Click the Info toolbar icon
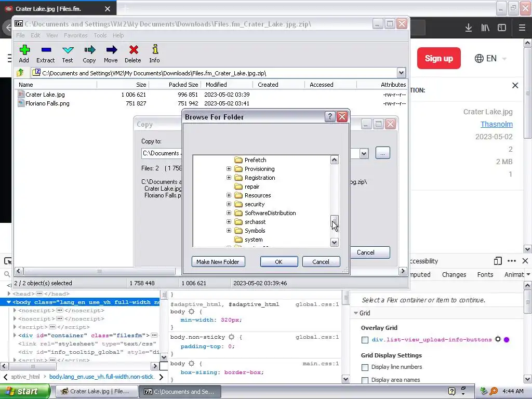Image resolution: width=532 pixels, height=399 pixels. [x=155, y=49]
